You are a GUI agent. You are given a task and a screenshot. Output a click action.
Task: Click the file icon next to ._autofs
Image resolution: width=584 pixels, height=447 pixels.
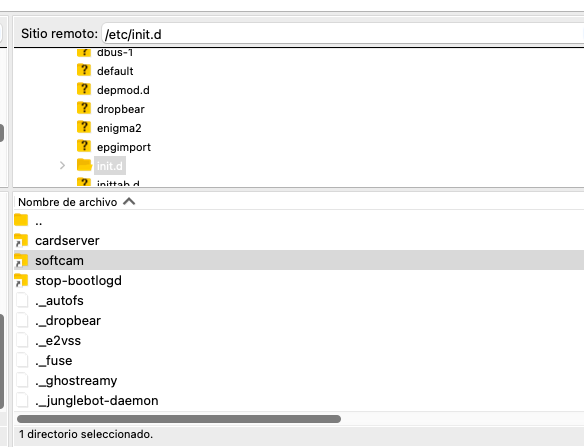(22, 300)
